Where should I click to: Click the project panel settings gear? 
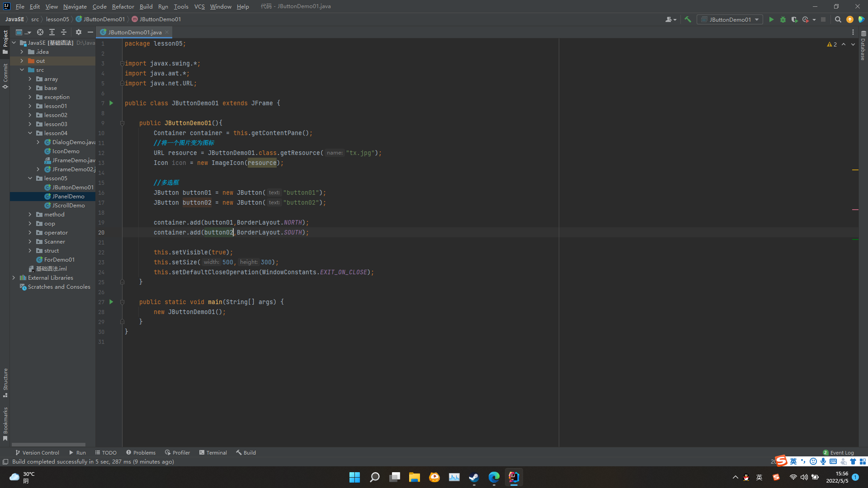click(79, 32)
